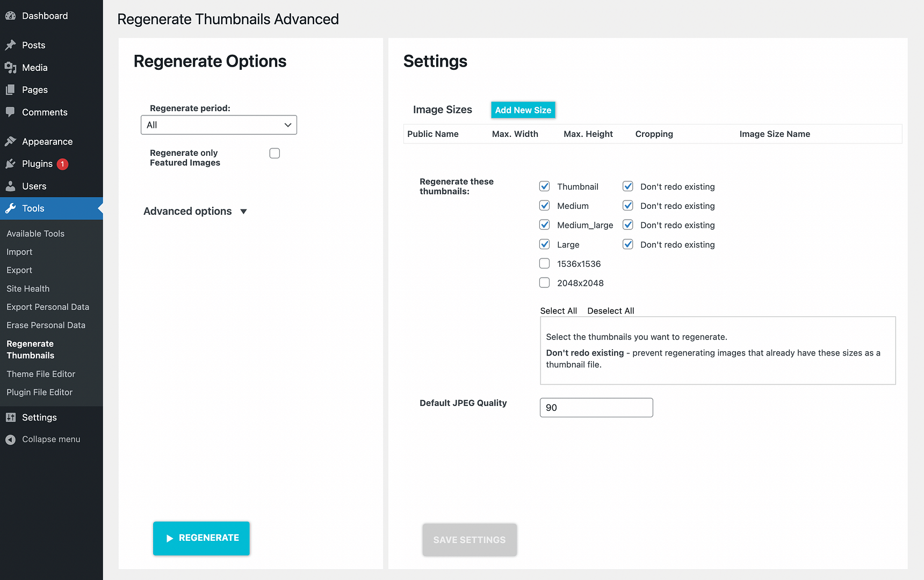Uncheck the Medium size checkbox
The height and width of the screenshot is (580, 924).
544,206
